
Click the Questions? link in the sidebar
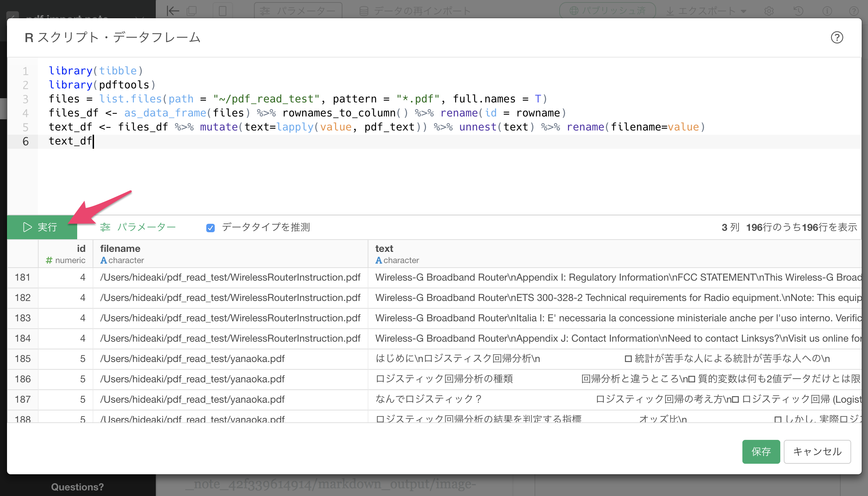click(x=77, y=487)
